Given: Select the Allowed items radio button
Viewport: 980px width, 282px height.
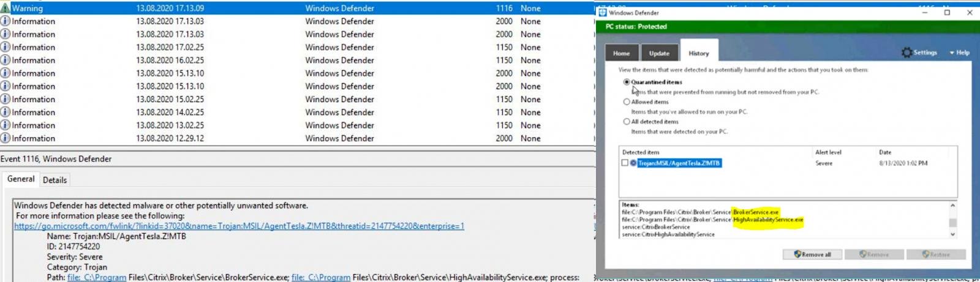Looking at the screenshot, I should (627, 102).
